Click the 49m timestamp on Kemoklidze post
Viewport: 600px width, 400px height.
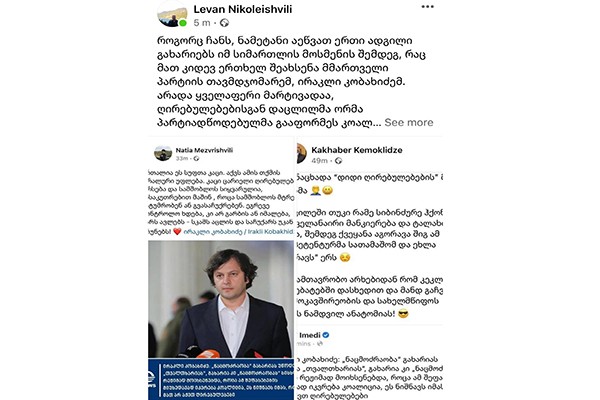[319, 161]
